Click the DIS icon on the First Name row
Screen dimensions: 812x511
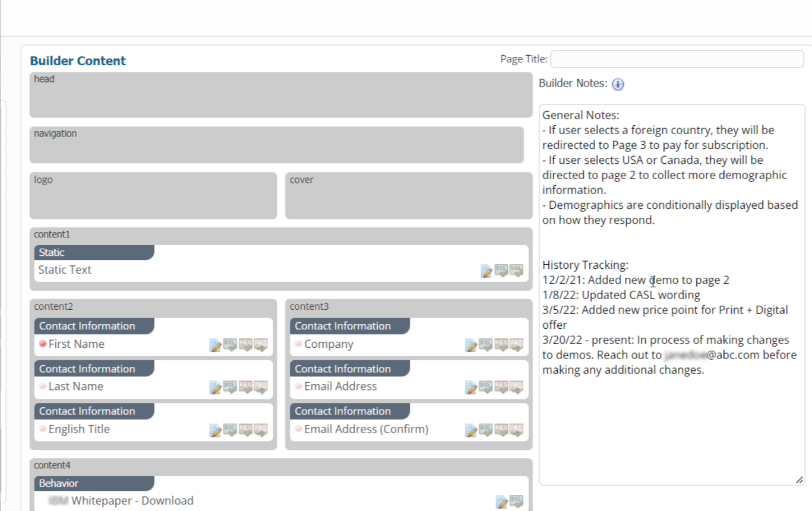coord(230,345)
